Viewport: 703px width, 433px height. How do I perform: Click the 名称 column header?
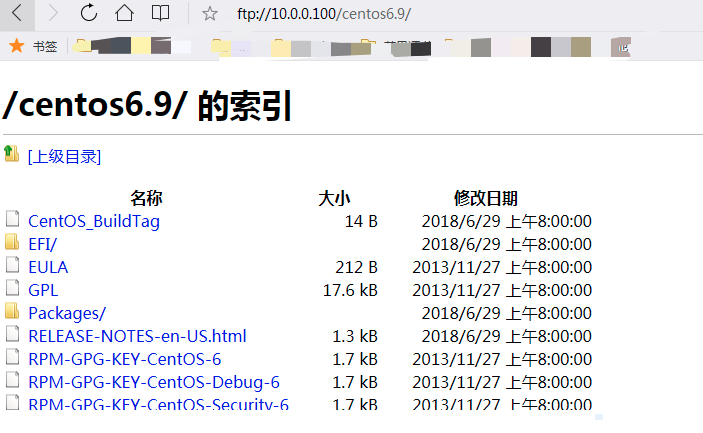(x=146, y=198)
